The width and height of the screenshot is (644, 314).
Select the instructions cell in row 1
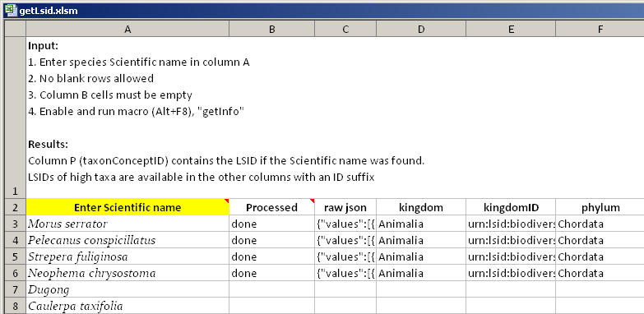coord(335,118)
